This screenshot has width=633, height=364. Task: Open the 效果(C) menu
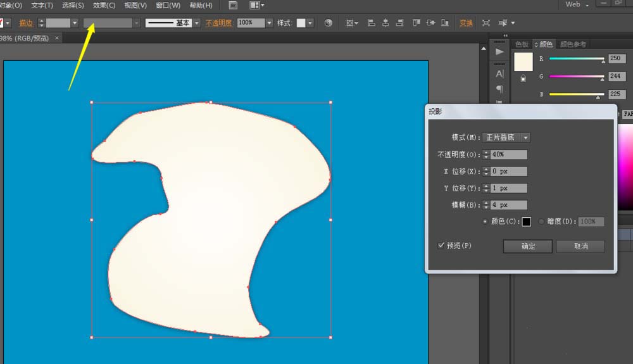pyautogui.click(x=104, y=5)
